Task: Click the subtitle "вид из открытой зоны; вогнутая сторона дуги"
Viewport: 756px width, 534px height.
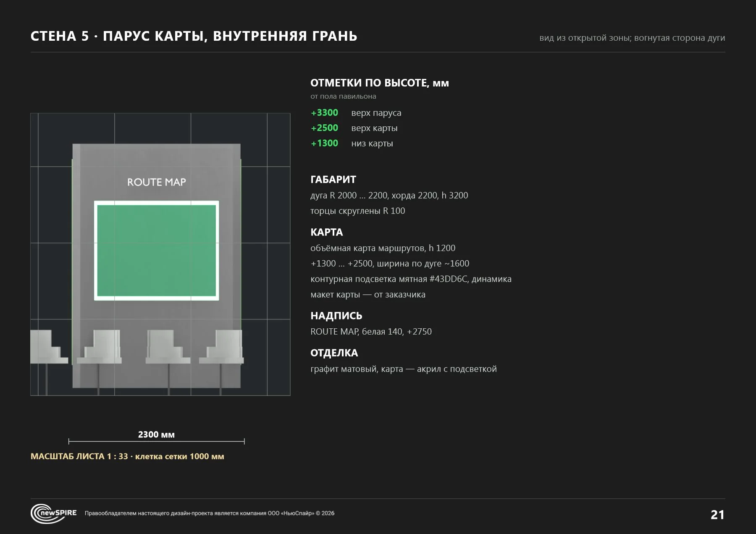Action: point(632,38)
